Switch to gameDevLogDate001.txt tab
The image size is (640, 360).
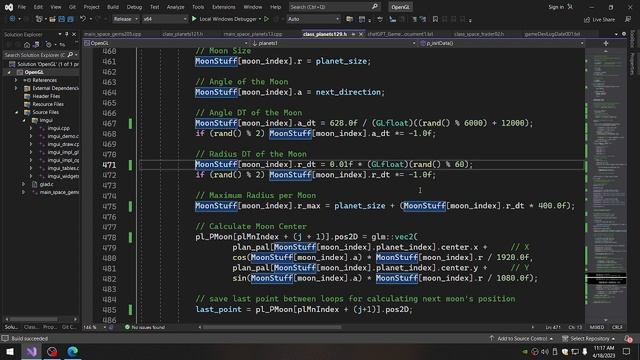(552, 34)
